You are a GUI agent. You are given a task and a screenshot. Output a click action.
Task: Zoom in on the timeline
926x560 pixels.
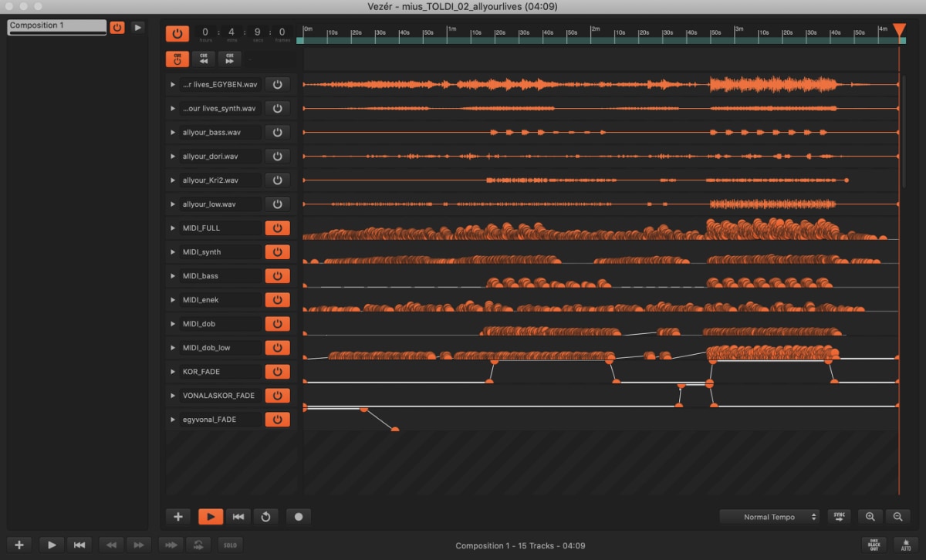tap(870, 517)
